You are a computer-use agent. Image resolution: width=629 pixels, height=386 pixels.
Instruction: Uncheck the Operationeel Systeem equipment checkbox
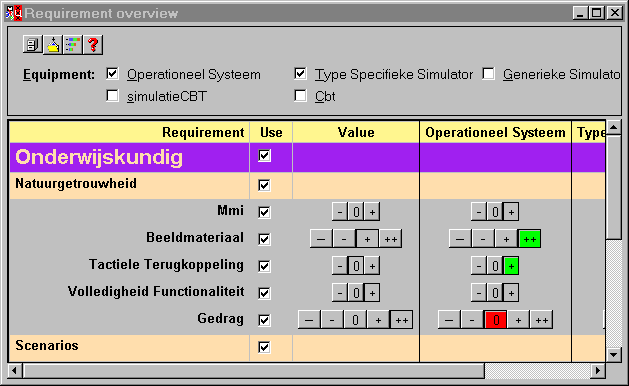coord(112,74)
